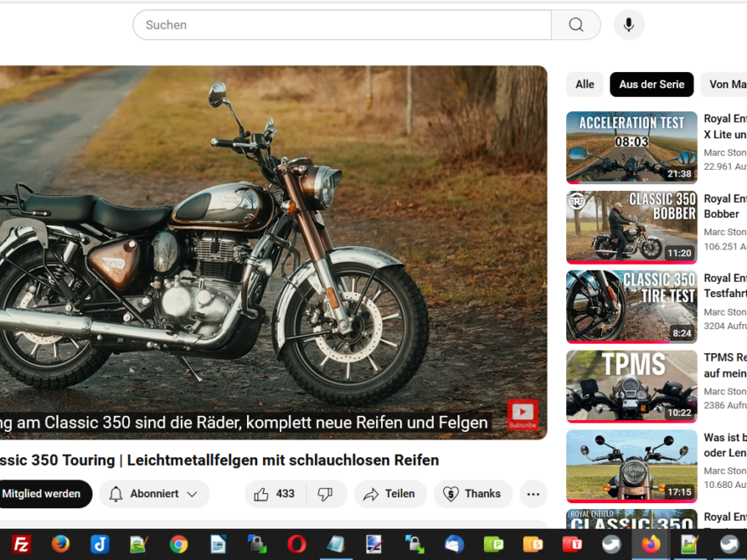This screenshot has width=747, height=560.
Task: Open the green P office app icon
Action: (493, 544)
